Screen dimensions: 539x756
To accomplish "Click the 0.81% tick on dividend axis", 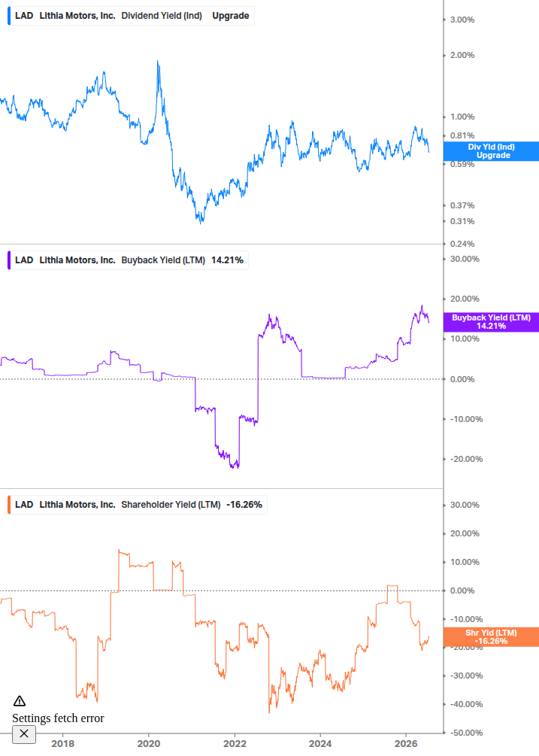I will tap(462, 135).
